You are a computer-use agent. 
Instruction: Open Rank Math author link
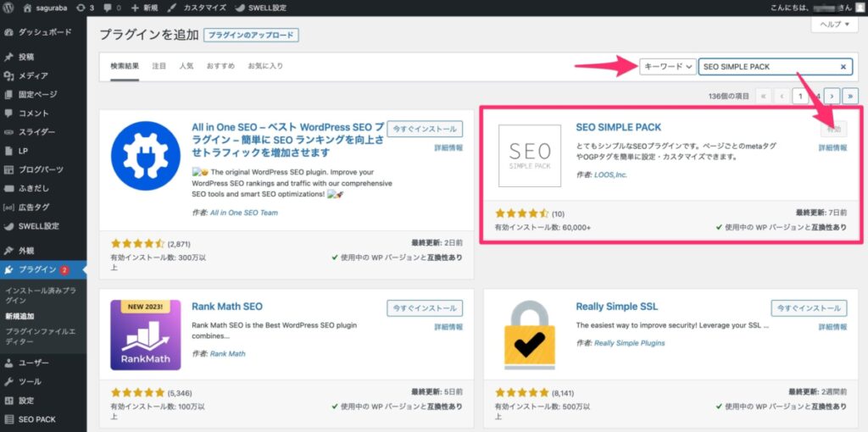point(227,353)
